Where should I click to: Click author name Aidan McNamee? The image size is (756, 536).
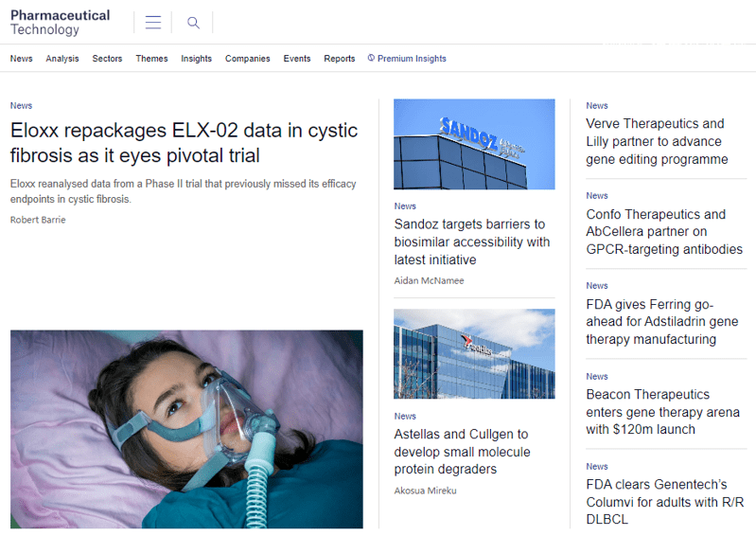tap(430, 280)
